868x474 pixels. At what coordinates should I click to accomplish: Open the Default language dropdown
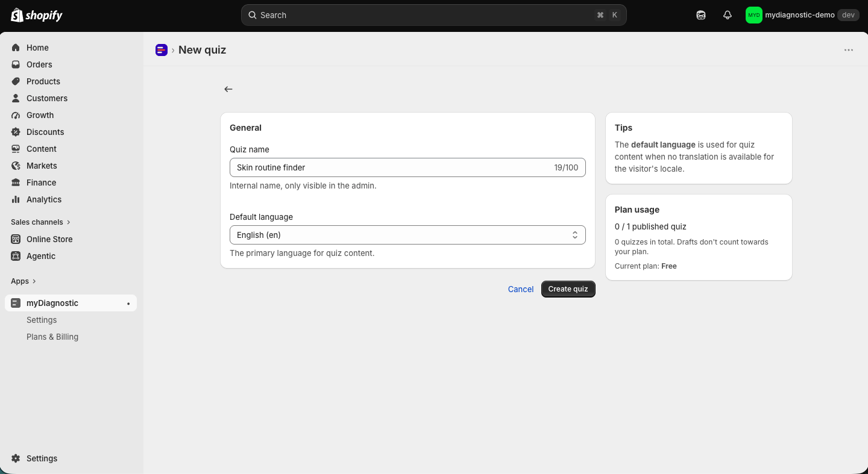407,235
